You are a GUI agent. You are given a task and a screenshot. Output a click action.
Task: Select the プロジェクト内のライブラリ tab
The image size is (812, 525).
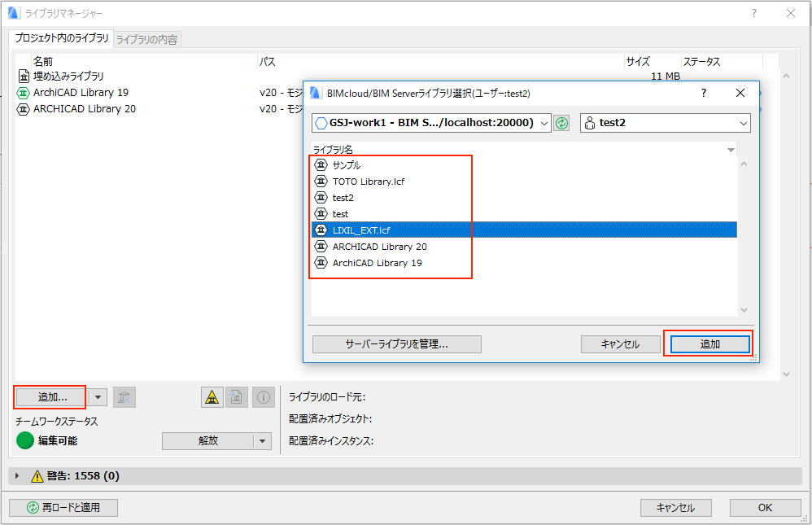[62, 38]
